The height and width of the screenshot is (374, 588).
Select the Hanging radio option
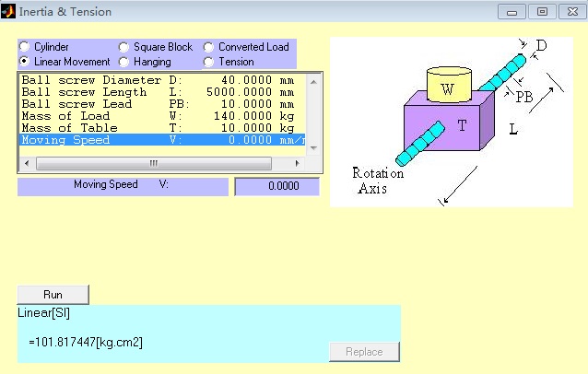tap(124, 62)
